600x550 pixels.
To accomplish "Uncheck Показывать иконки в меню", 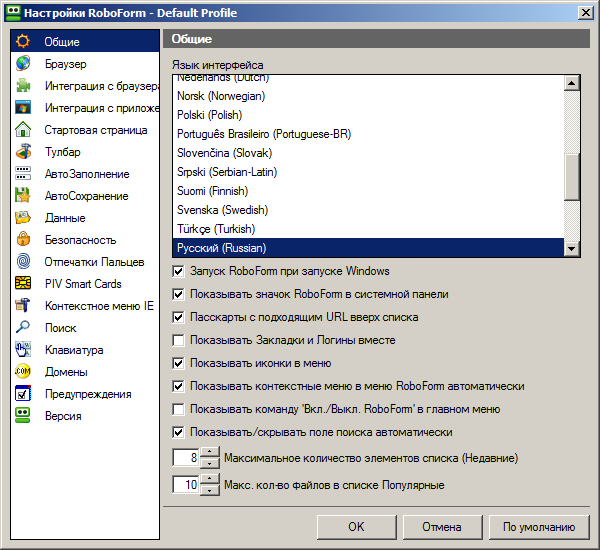I will (x=179, y=363).
